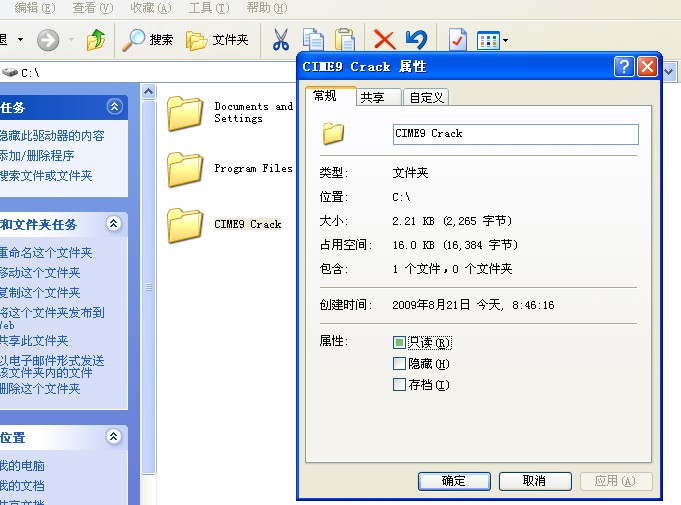Open the View (查看) menu
The image size is (681, 505).
(93, 8)
